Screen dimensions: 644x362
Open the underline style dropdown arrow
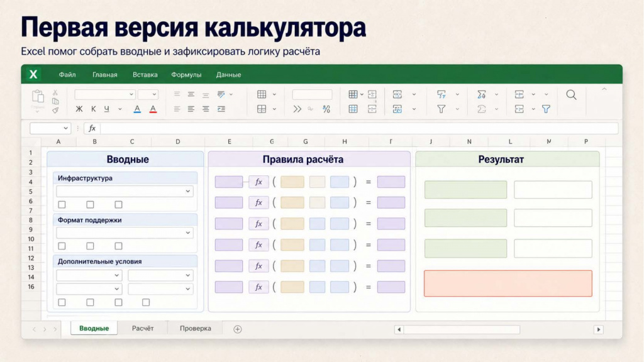120,109
